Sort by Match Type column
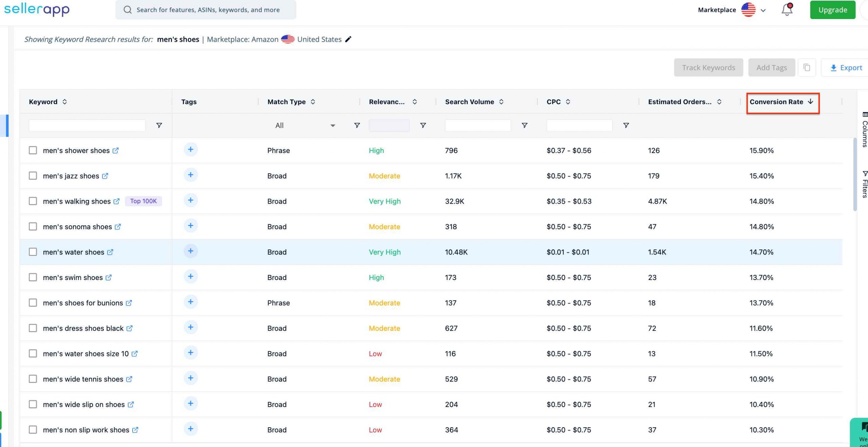 click(313, 102)
